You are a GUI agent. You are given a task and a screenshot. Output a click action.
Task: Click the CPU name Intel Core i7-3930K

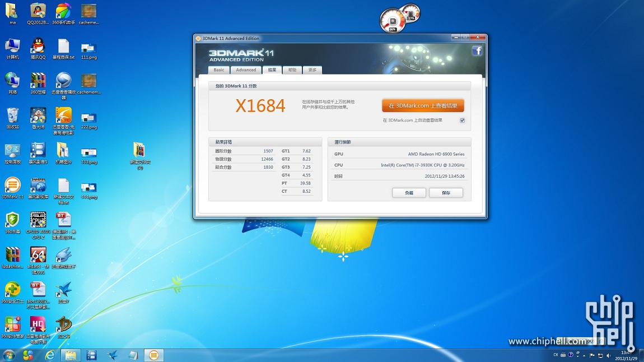[x=423, y=165]
